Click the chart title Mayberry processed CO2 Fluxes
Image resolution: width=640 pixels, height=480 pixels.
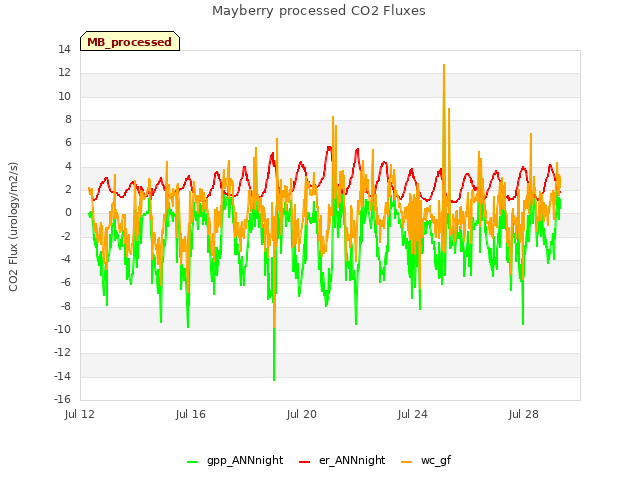319,11
